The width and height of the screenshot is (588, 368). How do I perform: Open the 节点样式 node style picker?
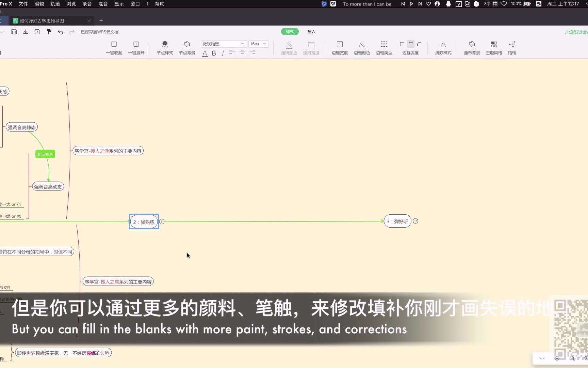pos(165,48)
